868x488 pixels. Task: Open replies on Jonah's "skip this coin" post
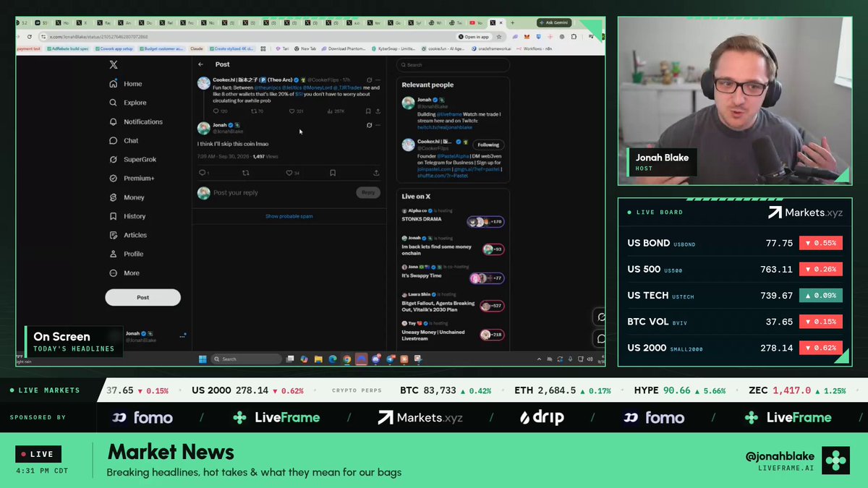point(203,173)
